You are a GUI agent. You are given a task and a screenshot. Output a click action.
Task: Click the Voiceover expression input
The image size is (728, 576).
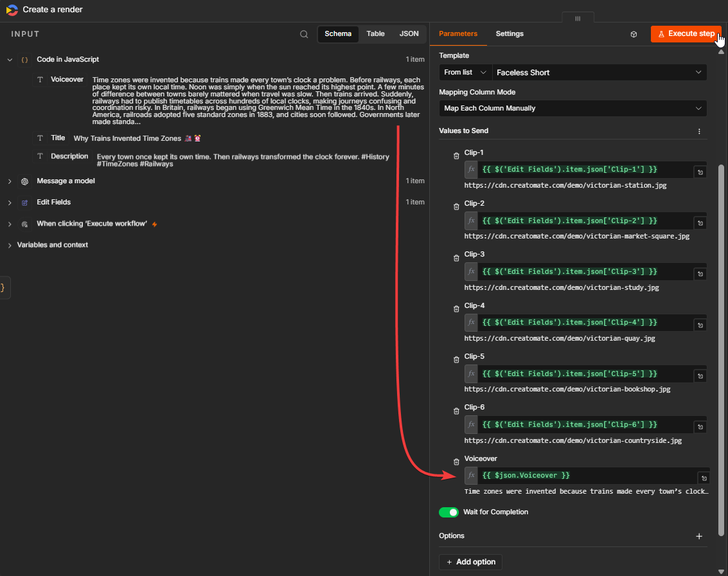[x=587, y=475]
